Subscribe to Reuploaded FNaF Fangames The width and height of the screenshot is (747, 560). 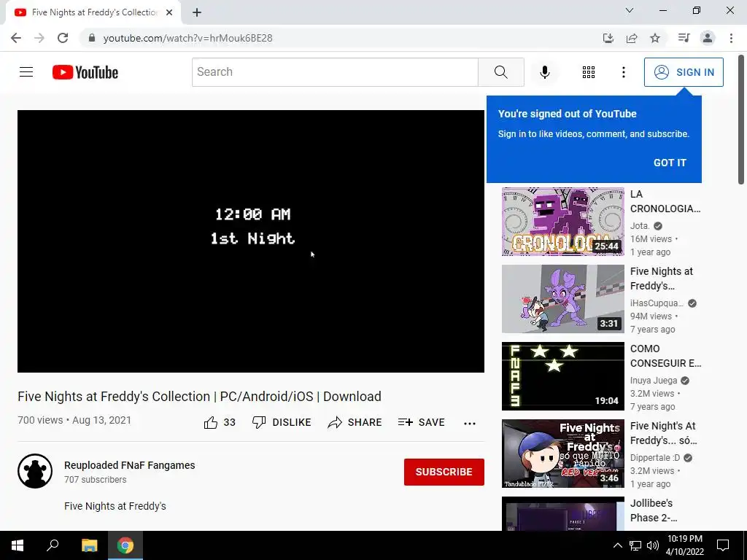[x=444, y=472]
